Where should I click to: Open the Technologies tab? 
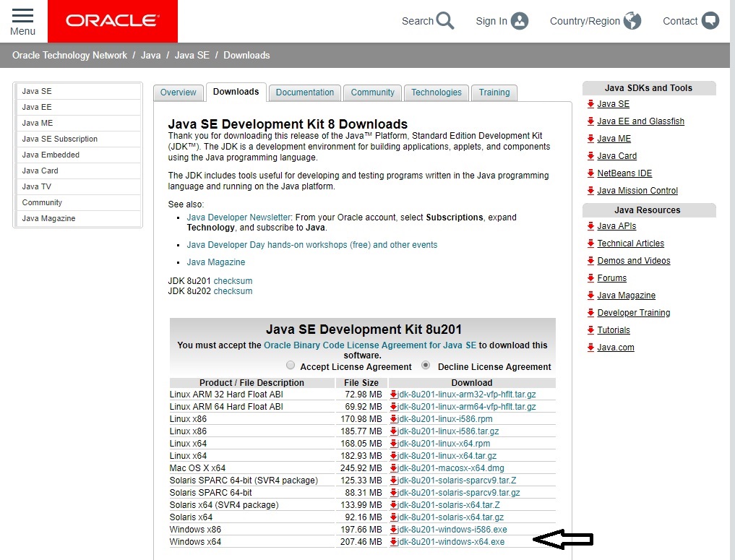pyautogui.click(x=437, y=92)
